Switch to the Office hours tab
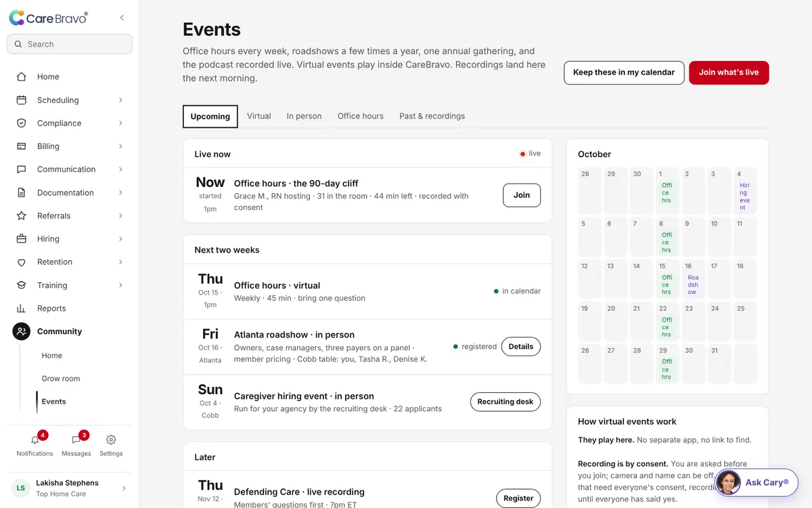 click(x=361, y=116)
